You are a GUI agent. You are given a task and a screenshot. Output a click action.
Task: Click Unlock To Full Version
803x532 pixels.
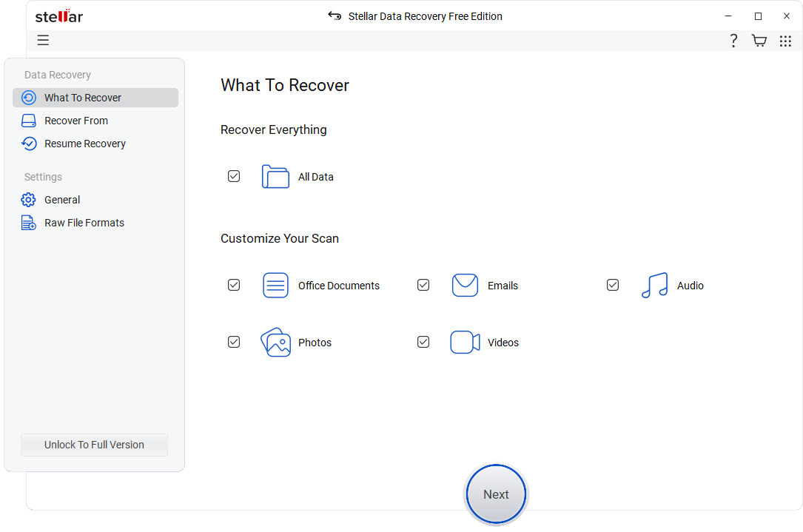coord(94,445)
